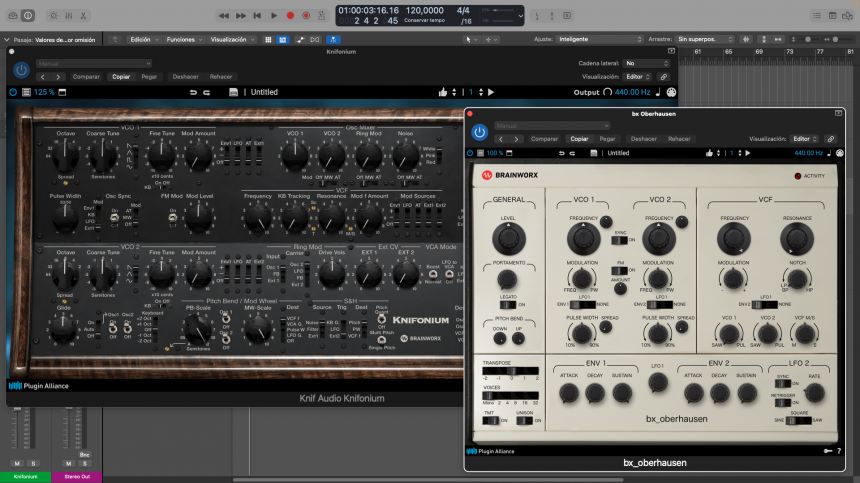The image size is (860, 483).
Task: Open bx Oberhausen Manual preset dropdown
Action: (552, 126)
